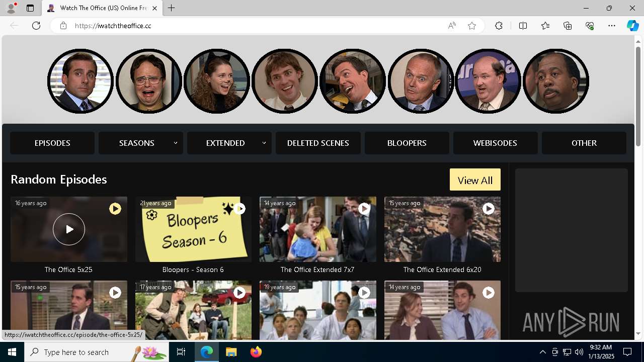This screenshot has width=644, height=362.
Task: Open Settings and more ellipsis menu
Action: pyautogui.click(x=612, y=26)
